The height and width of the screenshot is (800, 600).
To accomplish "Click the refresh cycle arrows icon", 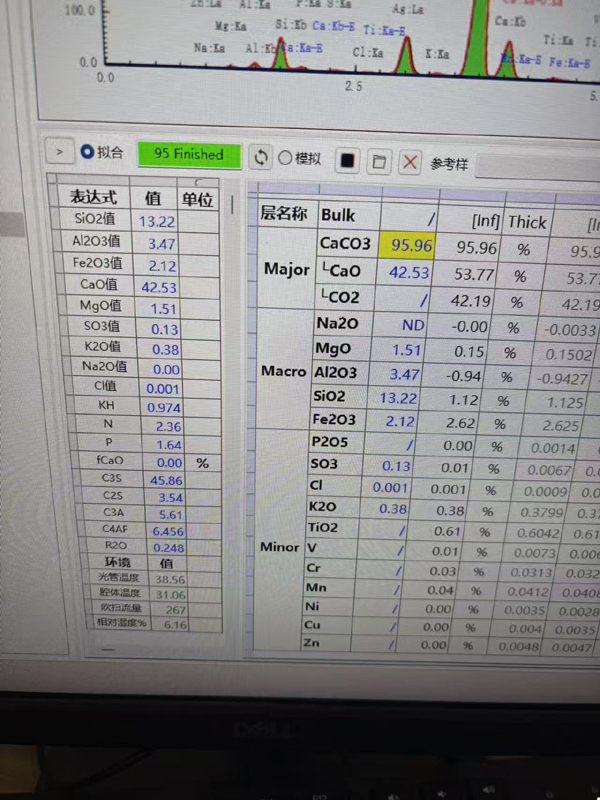I will (x=262, y=157).
